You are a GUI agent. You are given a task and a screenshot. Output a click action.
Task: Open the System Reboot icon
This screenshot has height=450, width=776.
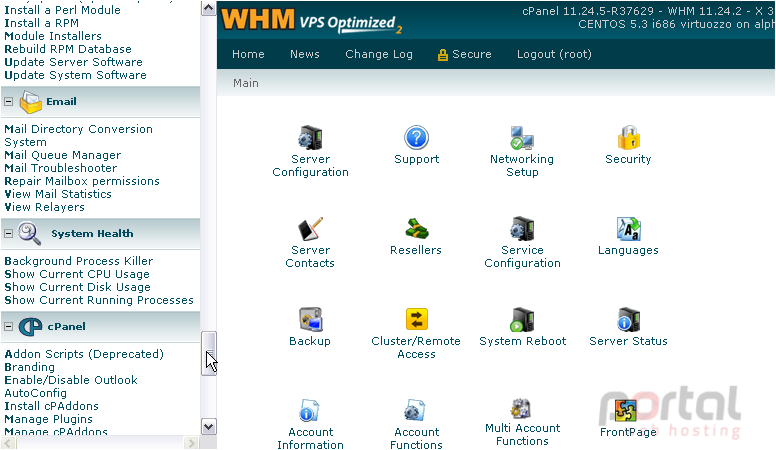click(x=522, y=320)
